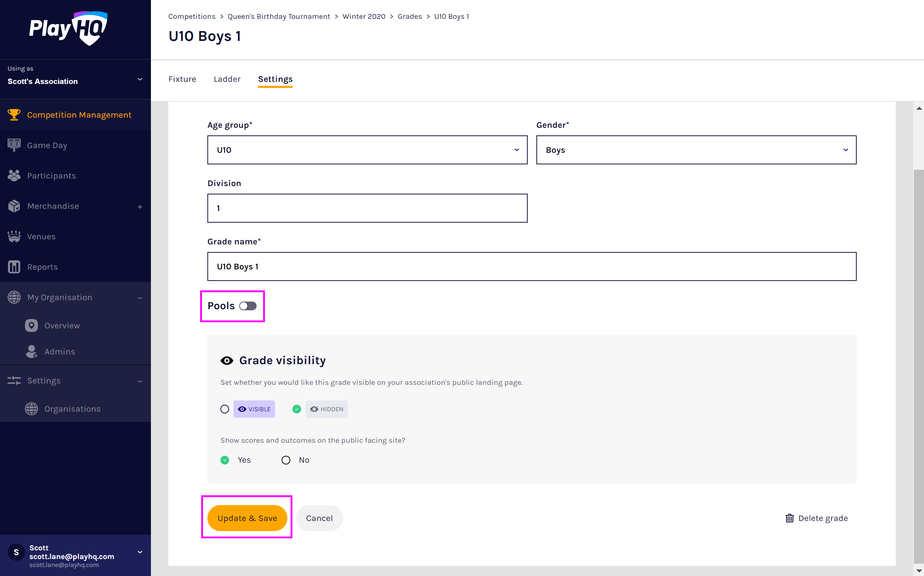The width and height of the screenshot is (924, 576).
Task: Open Venues stadium icon
Action: click(x=14, y=236)
